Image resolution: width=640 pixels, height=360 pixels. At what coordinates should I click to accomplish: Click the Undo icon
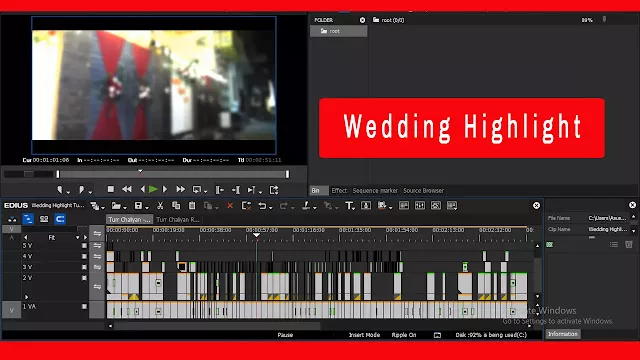click(x=262, y=206)
